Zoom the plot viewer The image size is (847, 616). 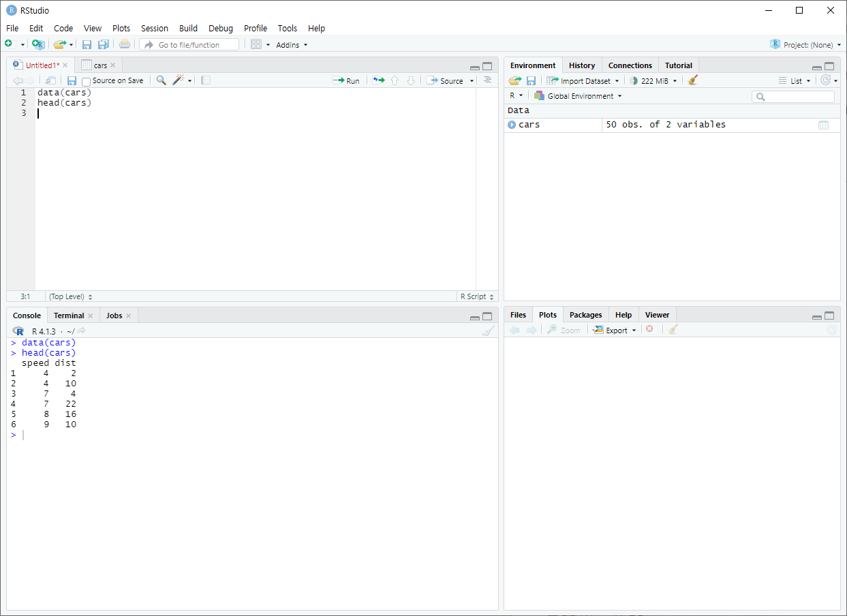pos(564,330)
